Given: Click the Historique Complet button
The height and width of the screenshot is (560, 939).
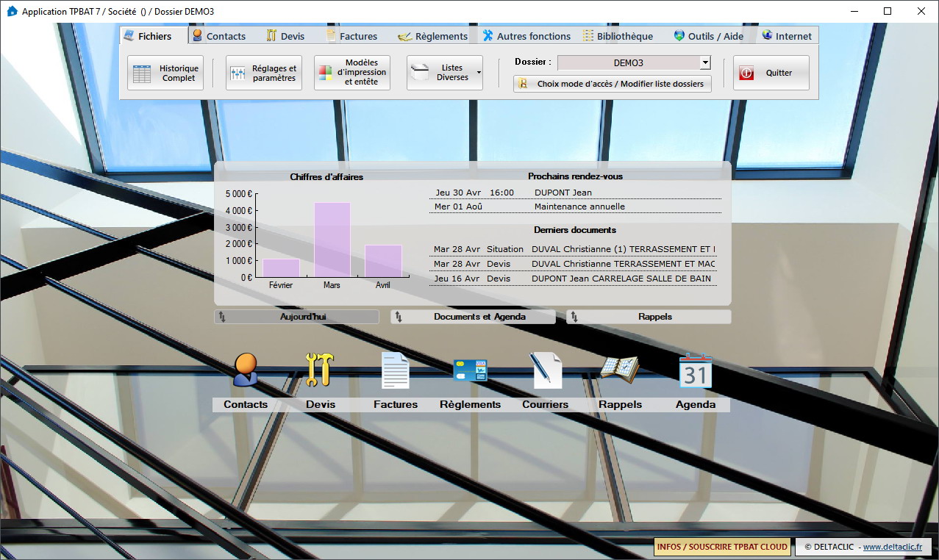Looking at the screenshot, I should click(x=165, y=73).
